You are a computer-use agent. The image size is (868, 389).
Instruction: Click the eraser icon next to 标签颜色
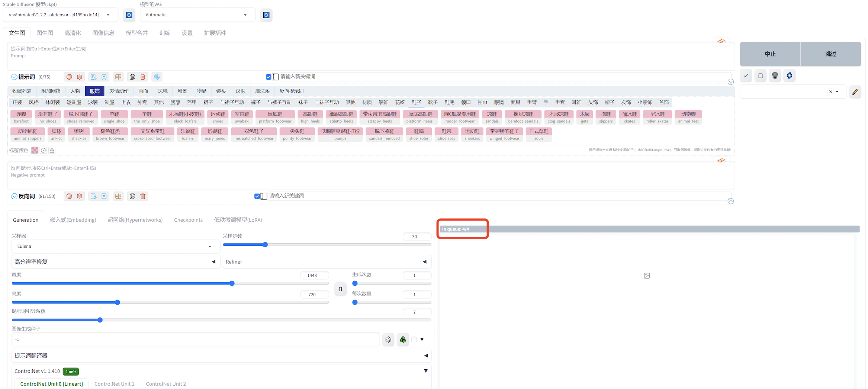[x=52, y=150]
